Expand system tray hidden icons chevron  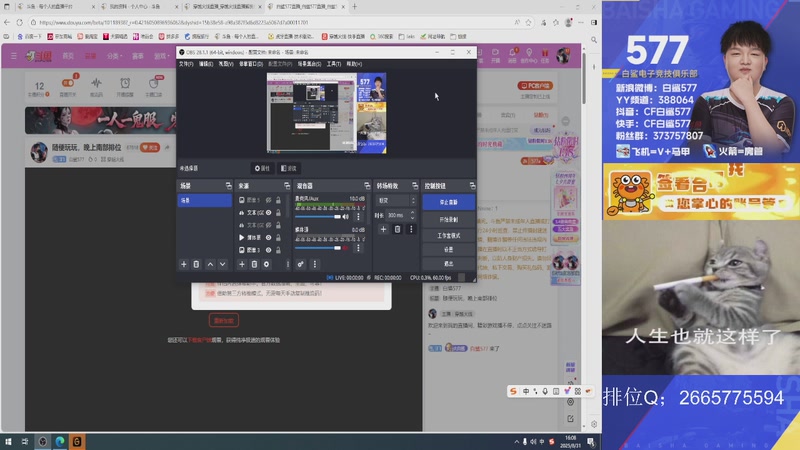click(516, 442)
